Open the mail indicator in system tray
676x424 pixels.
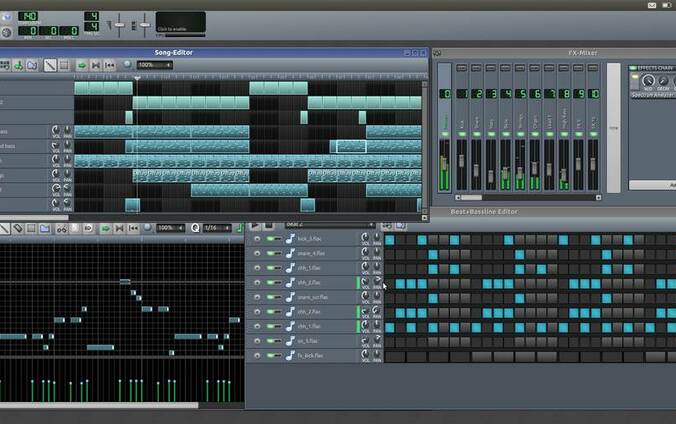coord(652,5)
